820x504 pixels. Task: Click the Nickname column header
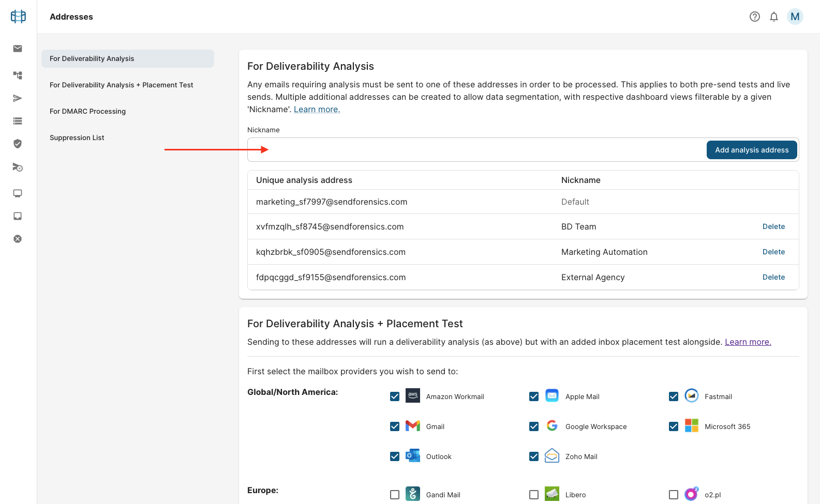pos(580,180)
